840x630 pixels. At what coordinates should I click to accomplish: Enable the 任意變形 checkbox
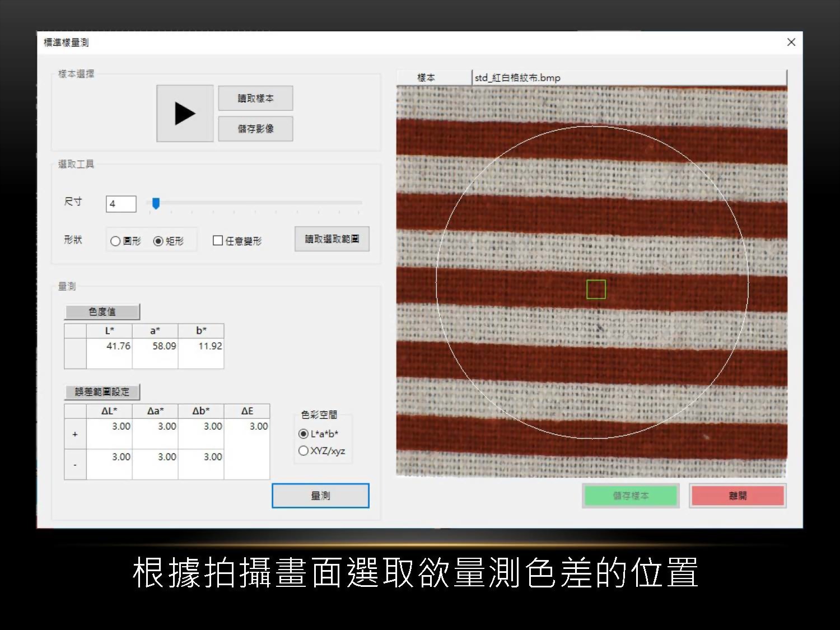click(x=218, y=241)
